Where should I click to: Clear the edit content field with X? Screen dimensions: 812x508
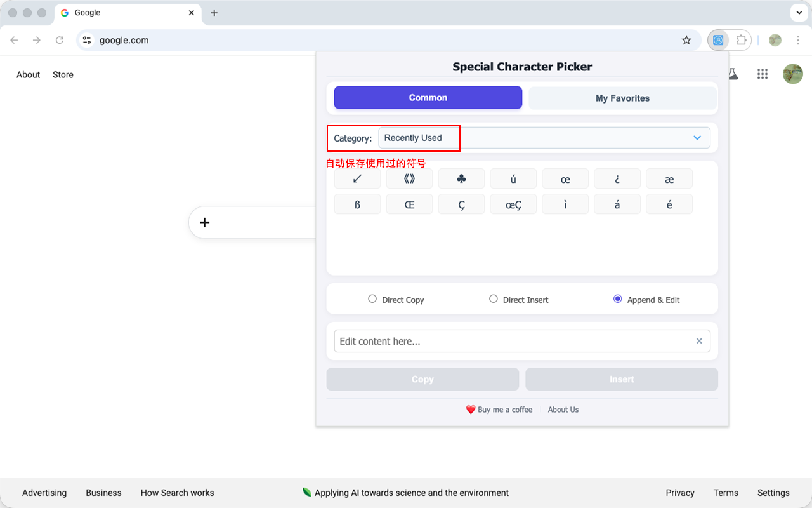(698, 341)
